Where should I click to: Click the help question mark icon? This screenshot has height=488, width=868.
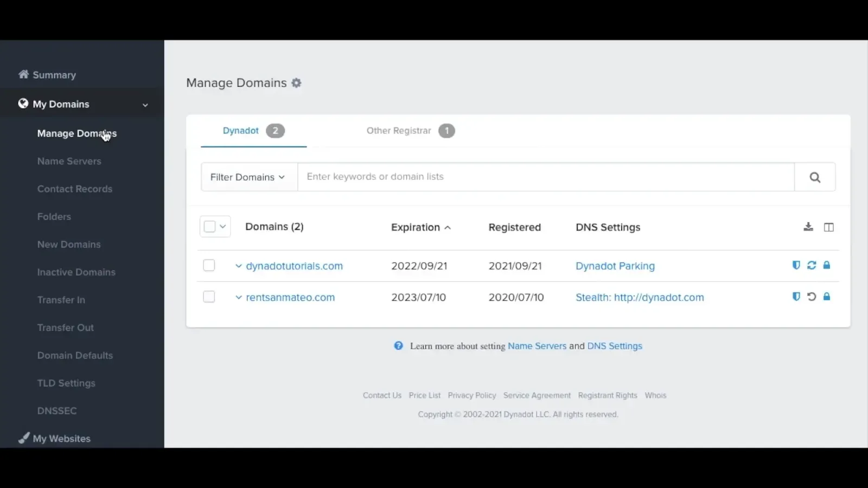click(399, 346)
